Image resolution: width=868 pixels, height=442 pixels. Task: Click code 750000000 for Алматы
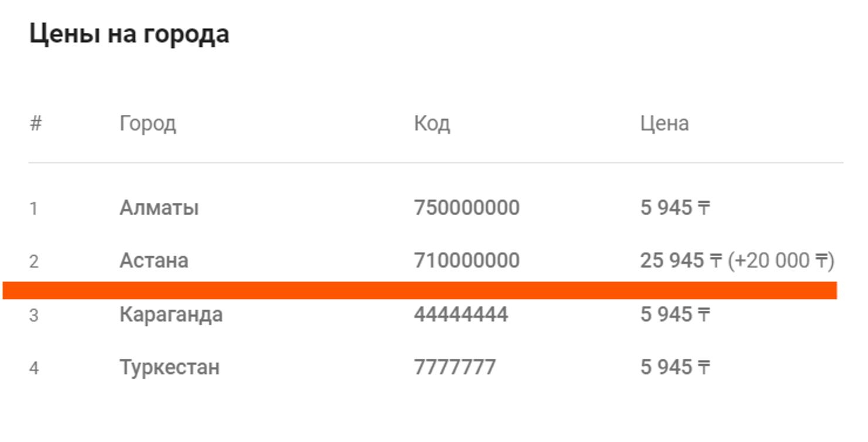(x=466, y=208)
